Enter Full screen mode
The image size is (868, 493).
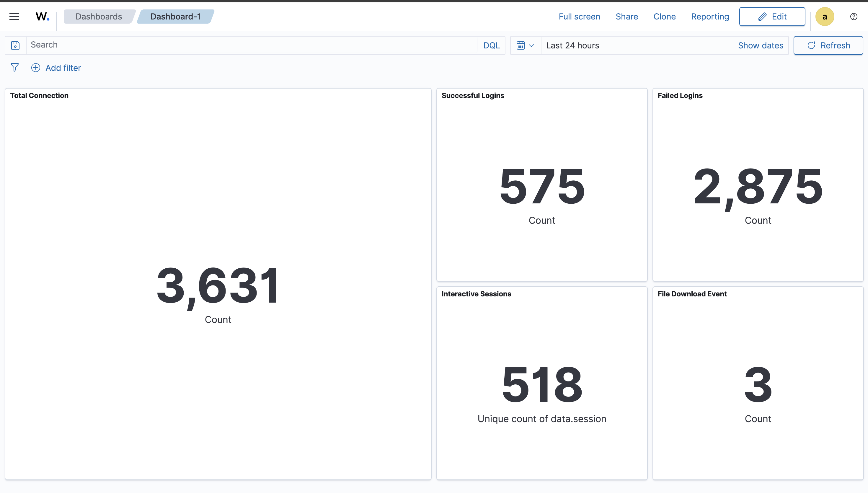(579, 16)
